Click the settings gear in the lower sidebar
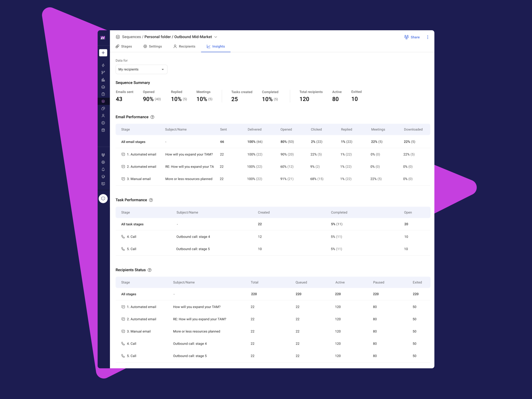This screenshot has width=532, height=399. [103, 162]
